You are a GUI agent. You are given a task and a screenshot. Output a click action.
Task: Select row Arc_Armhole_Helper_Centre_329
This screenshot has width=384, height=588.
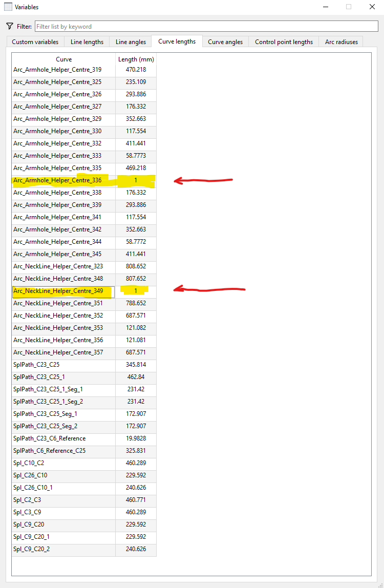(x=84, y=119)
